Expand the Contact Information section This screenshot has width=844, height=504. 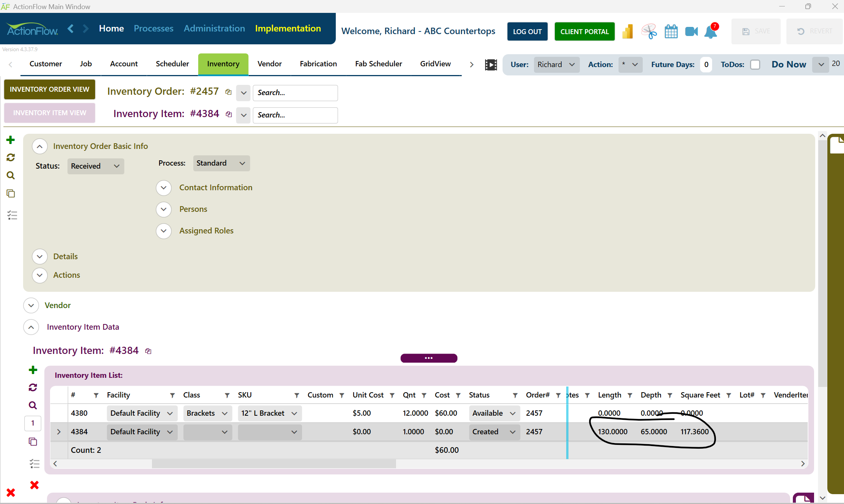click(164, 188)
